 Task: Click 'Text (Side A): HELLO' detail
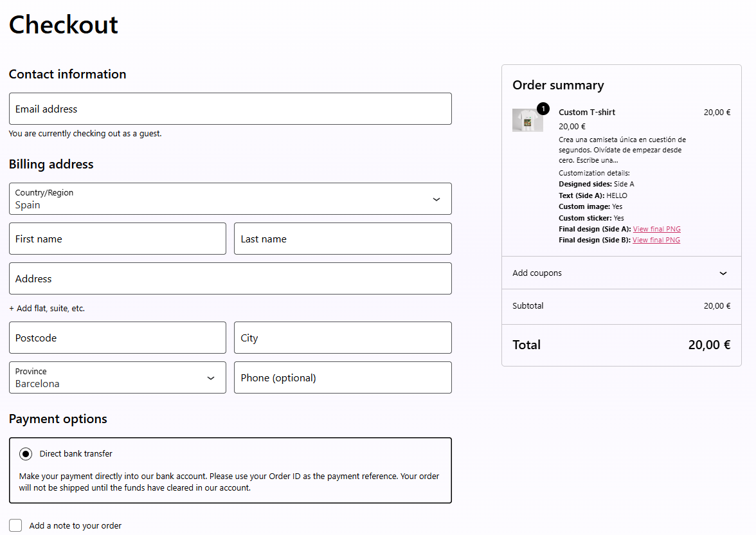[x=593, y=195]
